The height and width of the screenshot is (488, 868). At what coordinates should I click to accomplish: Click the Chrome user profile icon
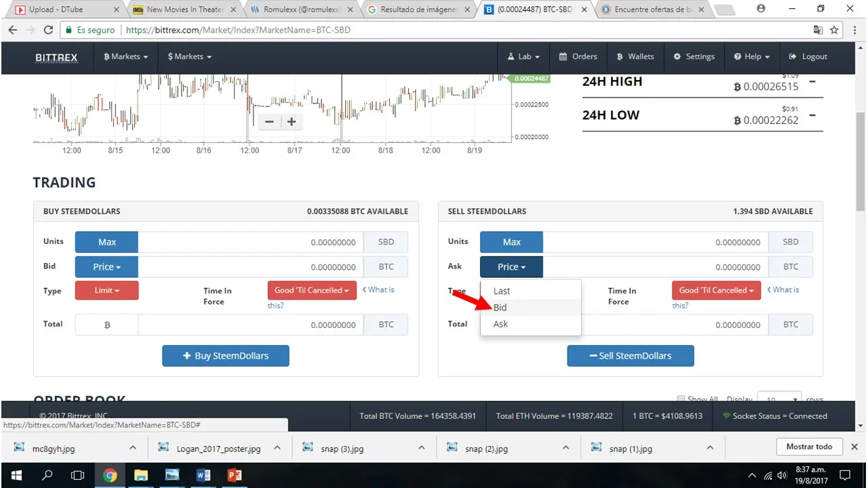[x=761, y=9]
